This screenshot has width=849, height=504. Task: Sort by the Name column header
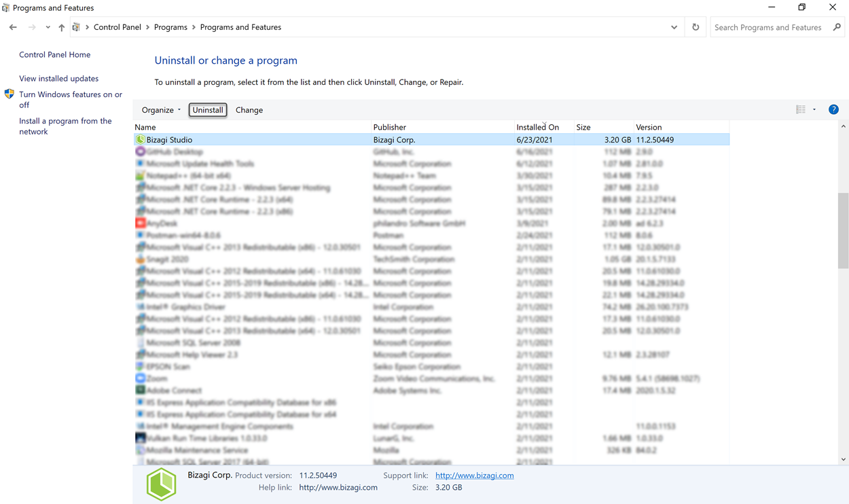point(252,127)
